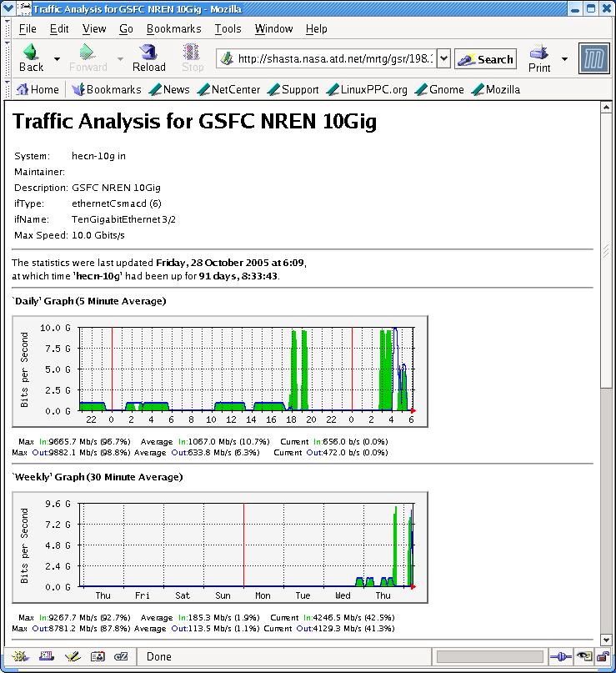Open Address Book from the status bar
616x673 pixels.
point(97,656)
